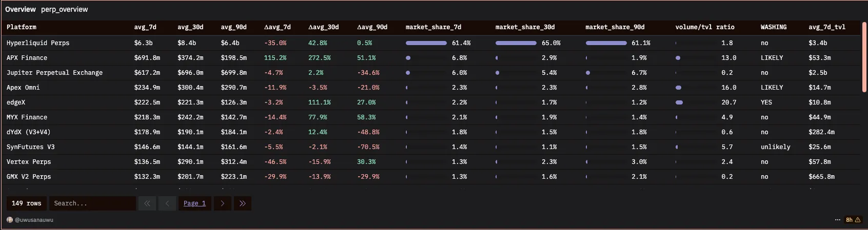Click edgeX volume/tvl ratio bar

click(679, 102)
